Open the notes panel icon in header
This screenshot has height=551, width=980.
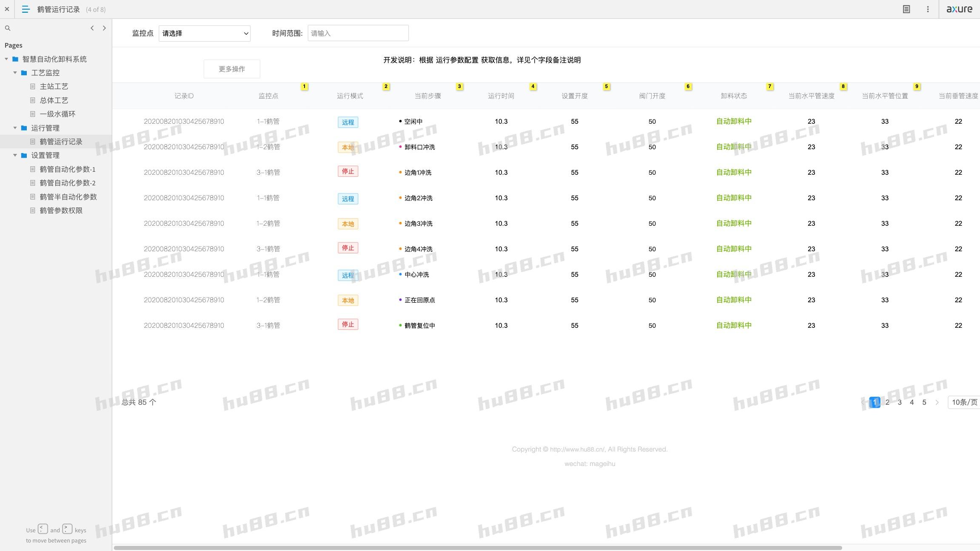906,9
